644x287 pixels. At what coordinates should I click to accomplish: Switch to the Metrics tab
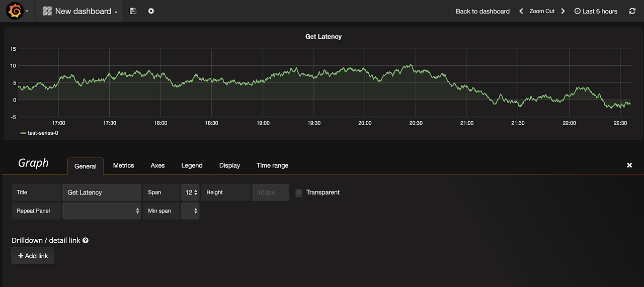[x=123, y=165]
